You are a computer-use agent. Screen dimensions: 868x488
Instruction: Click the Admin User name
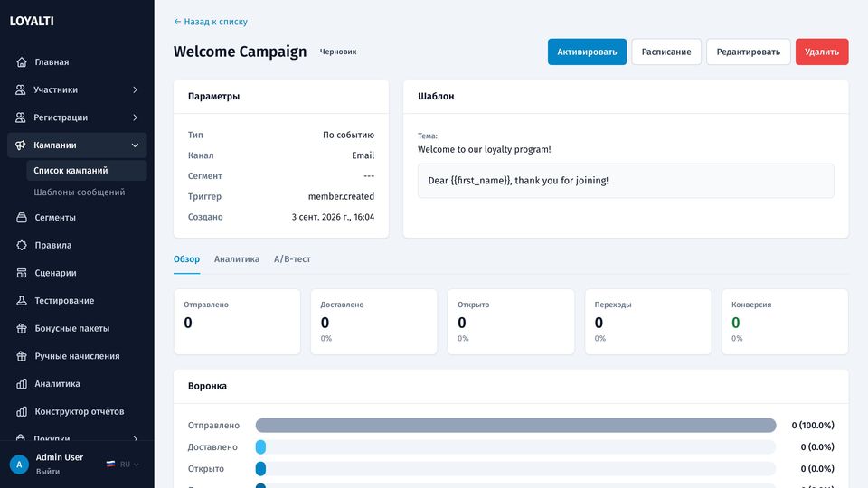coord(60,457)
